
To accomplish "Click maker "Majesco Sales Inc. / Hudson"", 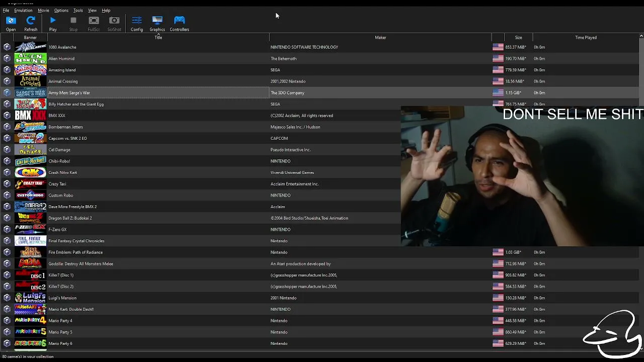I will point(295,127).
